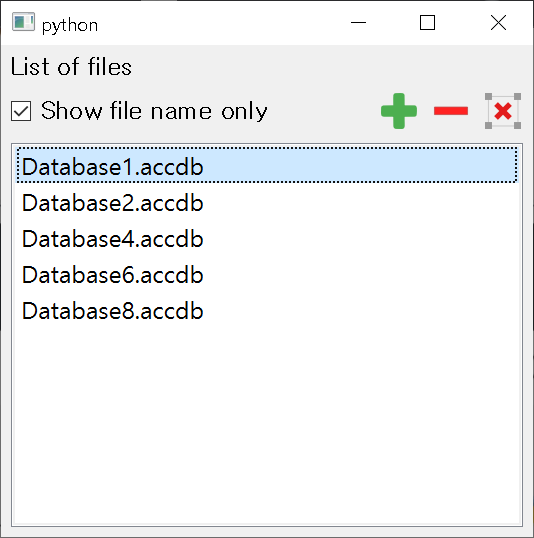
Task: Add a file with the green plus icon
Action: click(x=399, y=111)
